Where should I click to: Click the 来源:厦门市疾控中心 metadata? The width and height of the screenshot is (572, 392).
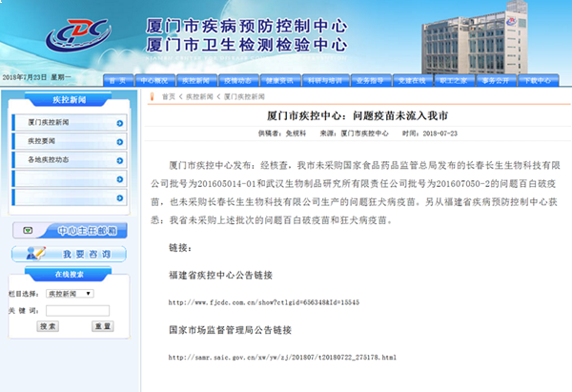coord(355,134)
